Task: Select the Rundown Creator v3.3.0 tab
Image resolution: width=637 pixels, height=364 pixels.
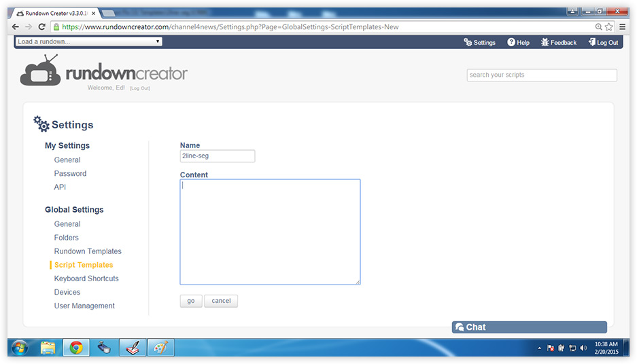Action: (55, 14)
